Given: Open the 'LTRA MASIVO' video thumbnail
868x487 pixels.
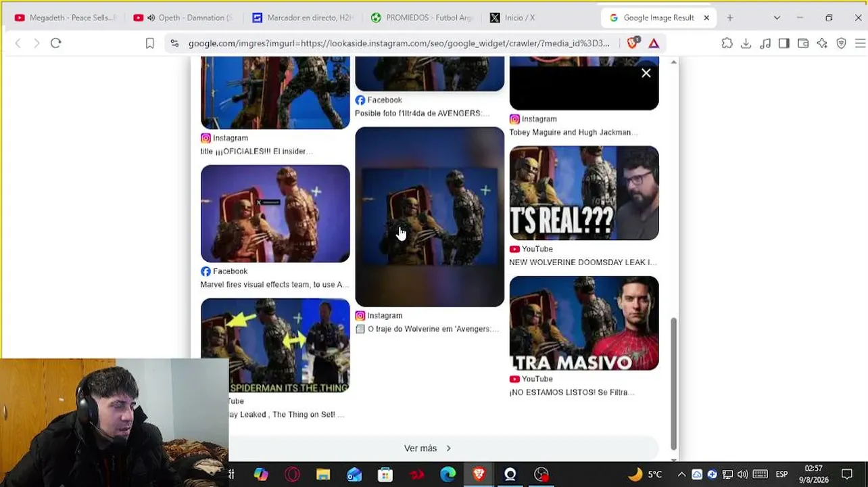Looking at the screenshot, I should [584, 323].
